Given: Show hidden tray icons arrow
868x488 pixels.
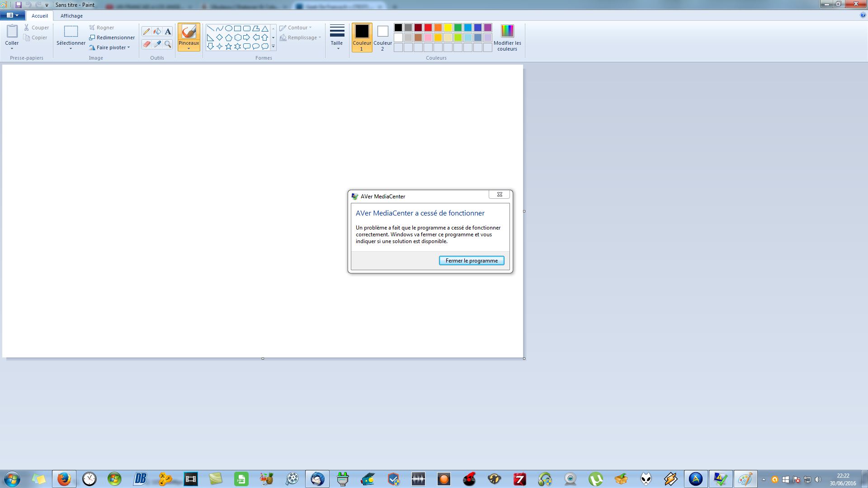Looking at the screenshot, I should [x=764, y=479].
